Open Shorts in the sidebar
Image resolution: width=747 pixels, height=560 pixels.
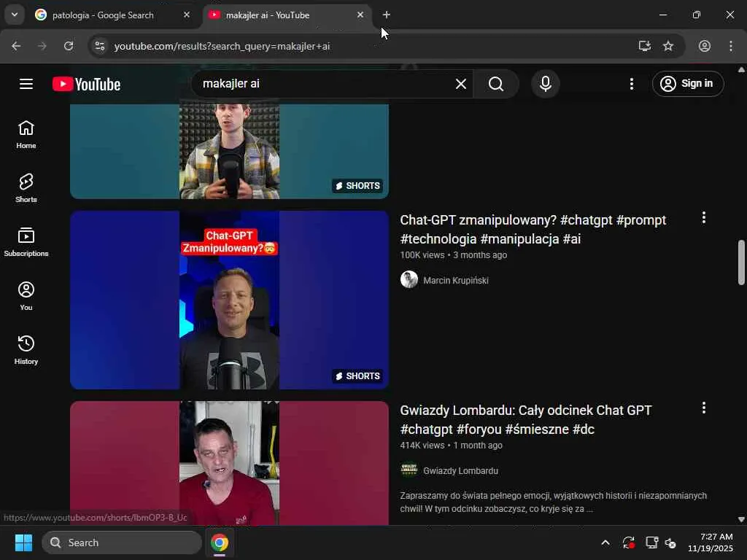coord(26,188)
